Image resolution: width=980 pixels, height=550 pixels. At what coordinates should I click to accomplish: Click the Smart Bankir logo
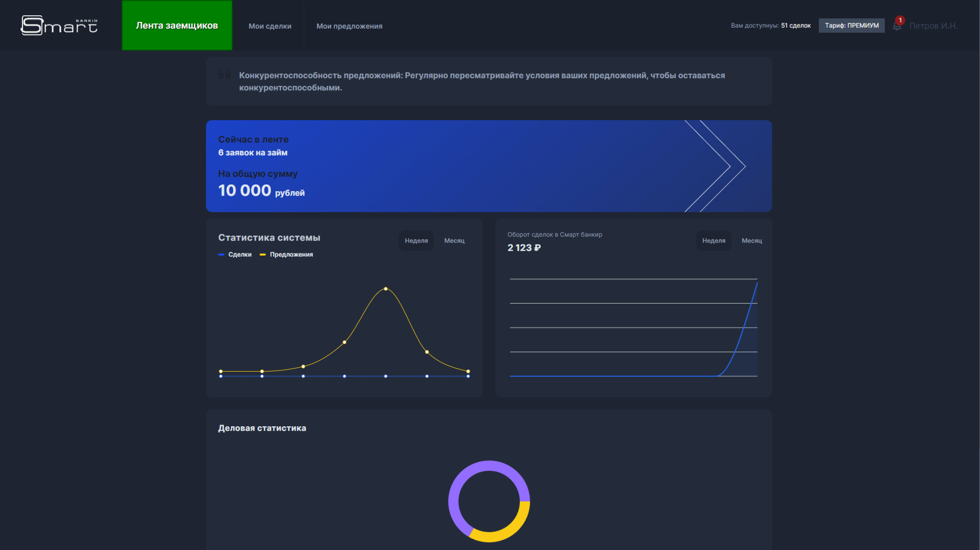coord(59,26)
